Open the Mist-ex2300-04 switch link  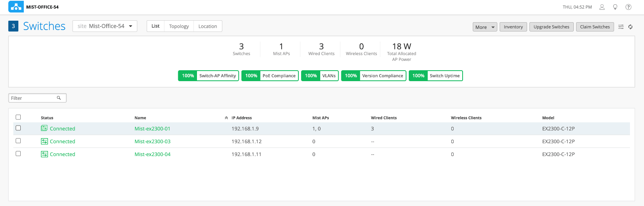point(153,154)
